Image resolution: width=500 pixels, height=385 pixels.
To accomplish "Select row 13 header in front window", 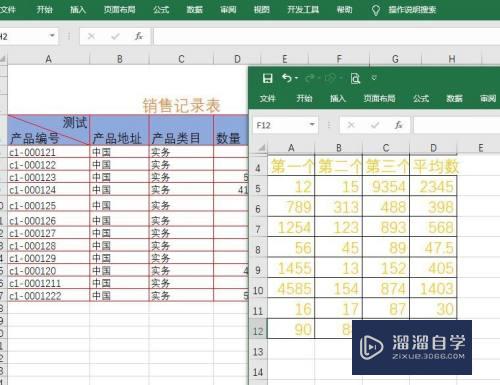I will (258, 352).
